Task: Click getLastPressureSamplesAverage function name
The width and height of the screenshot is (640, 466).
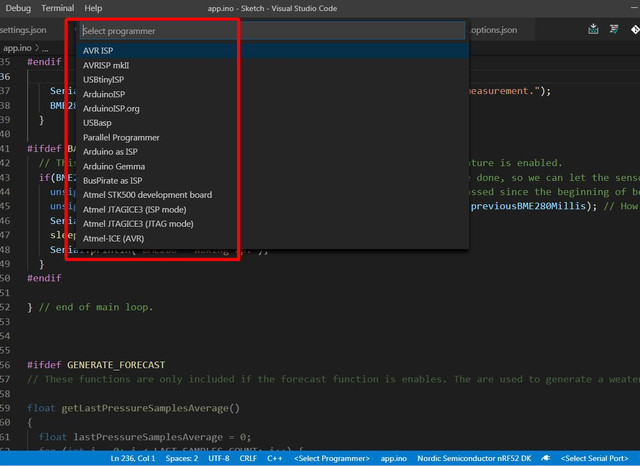Action: click(x=145, y=408)
